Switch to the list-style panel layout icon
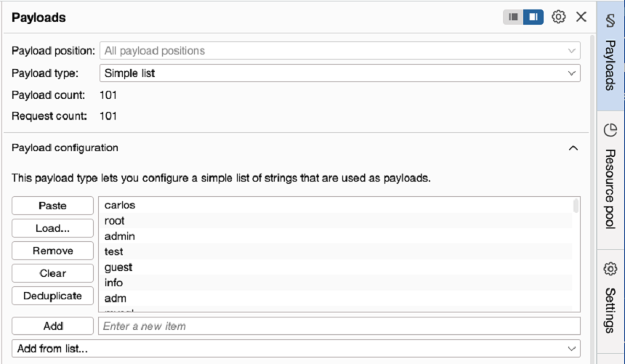This screenshot has width=625, height=364. click(x=513, y=17)
